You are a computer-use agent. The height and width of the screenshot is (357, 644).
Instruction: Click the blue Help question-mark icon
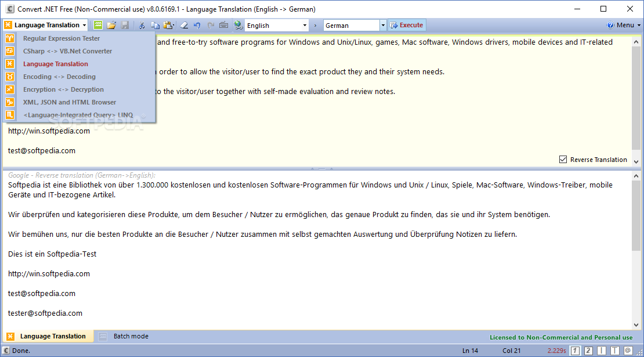pyautogui.click(x=610, y=25)
